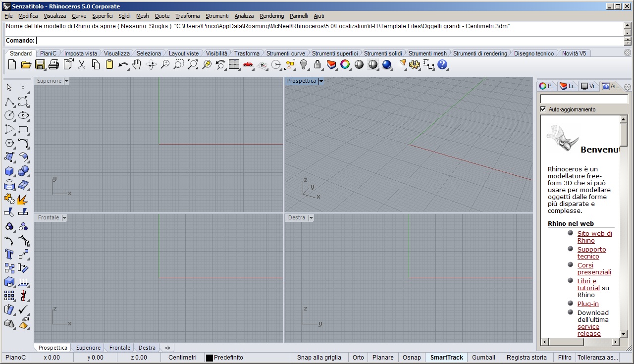Click the Zoom window icon
Image resolution: width=634 pixels, height=364 pixels.
pyautogui.click(x=179, y=64)
